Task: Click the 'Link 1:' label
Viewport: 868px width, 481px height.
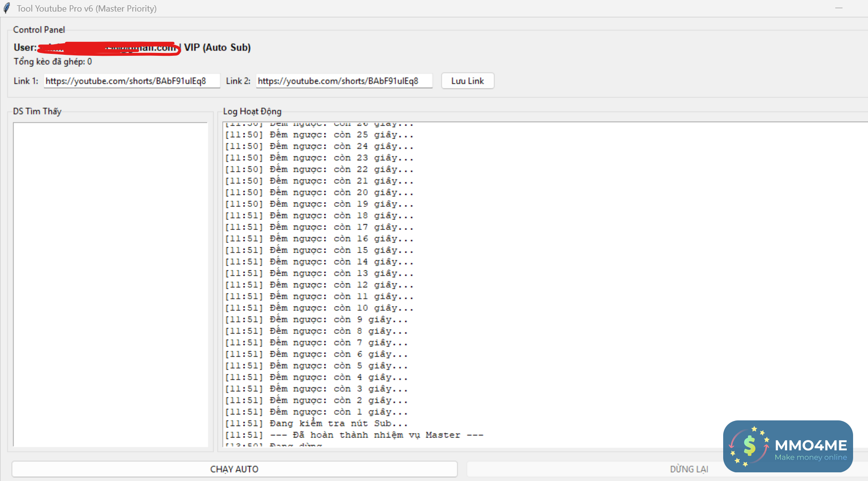Action: coord(26,81)
